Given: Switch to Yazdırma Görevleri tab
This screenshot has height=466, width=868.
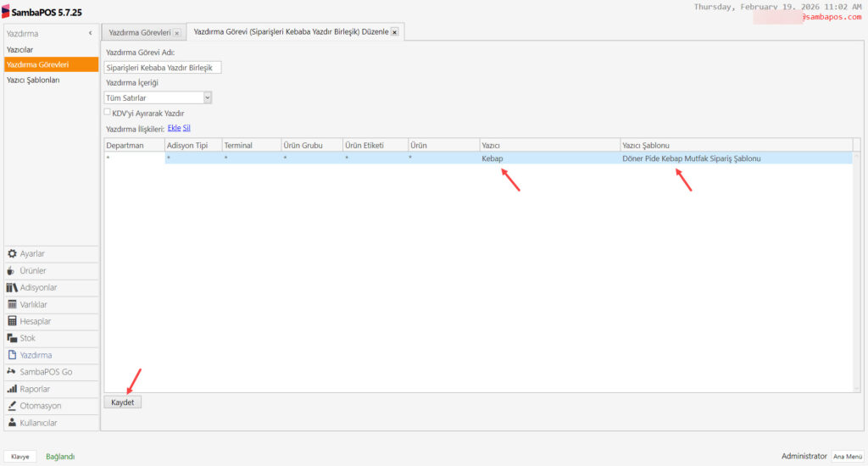Looking at the screenshot, I should click(x=140, y=32).
